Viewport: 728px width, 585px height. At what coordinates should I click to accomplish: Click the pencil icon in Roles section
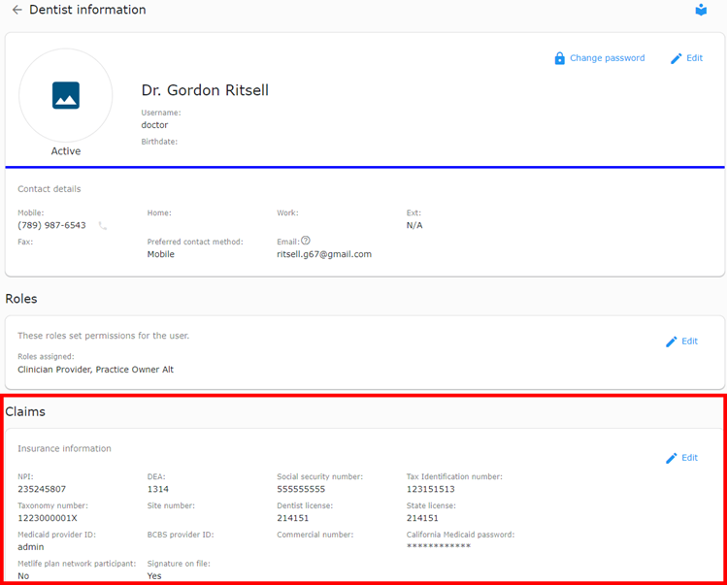[672, 341]
